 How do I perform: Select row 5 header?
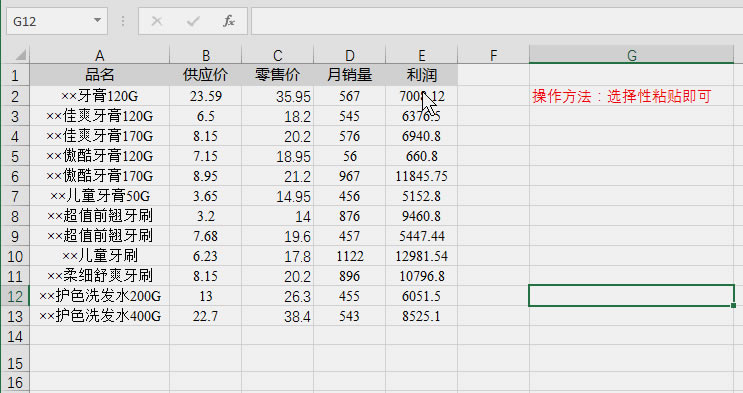point(15,156)
